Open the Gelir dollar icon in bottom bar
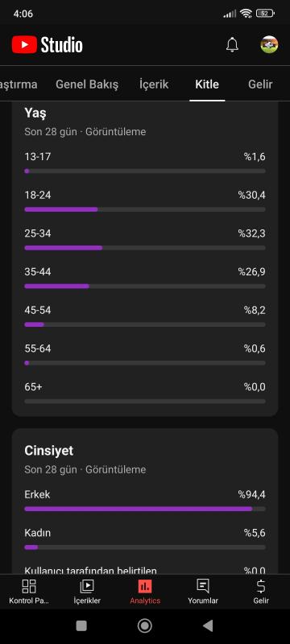This screenshot has width=290, height=644. (x=261, y=586)
